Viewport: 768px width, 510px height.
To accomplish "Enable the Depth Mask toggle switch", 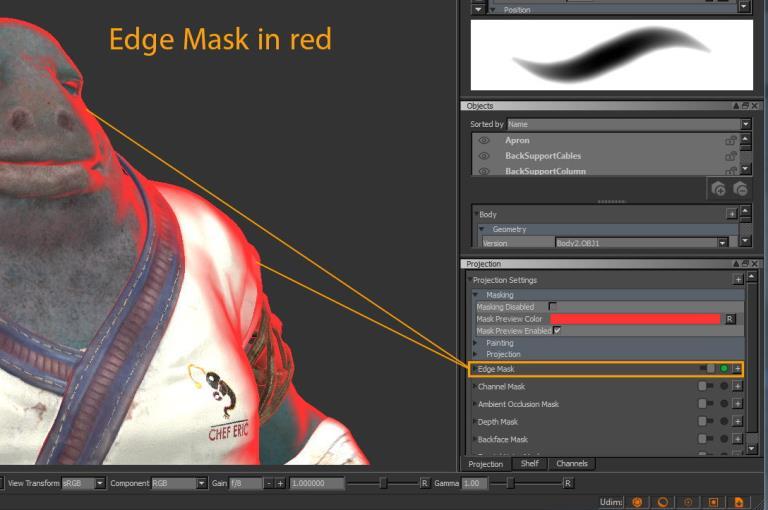I will click(x=705, y=422).
